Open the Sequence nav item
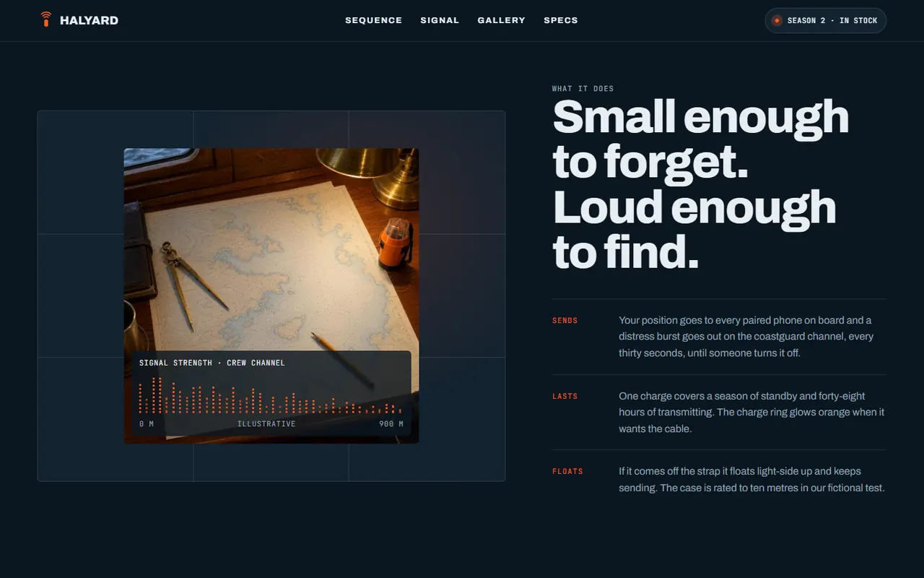The width and height of the screenshot is (924, 578). click(374, 20)
